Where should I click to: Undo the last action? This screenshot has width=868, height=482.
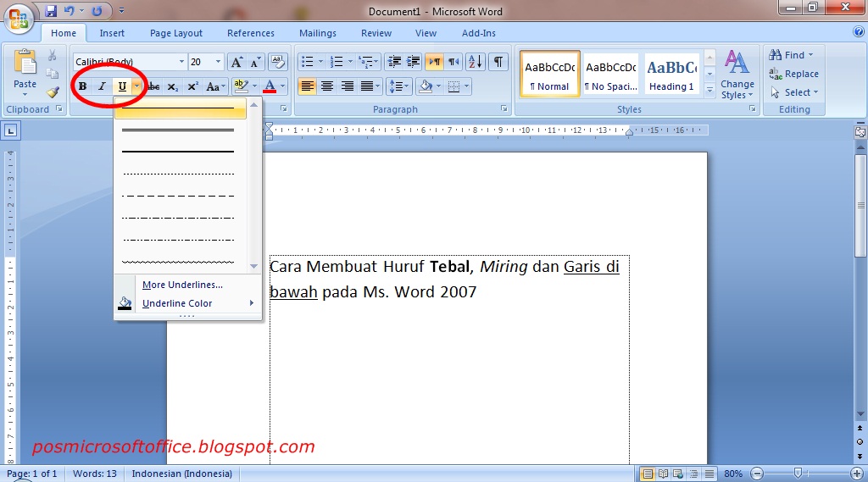(x=69, y=10)
